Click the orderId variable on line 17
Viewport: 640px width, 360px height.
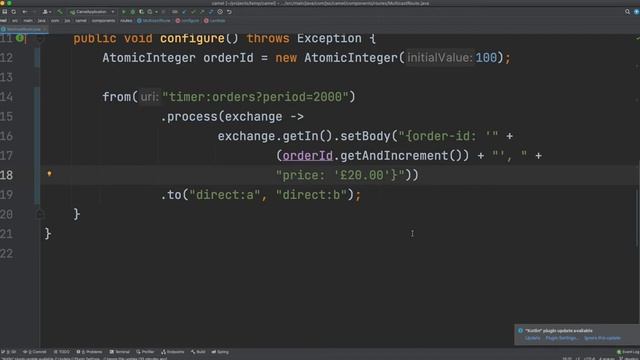pos(307,156)
